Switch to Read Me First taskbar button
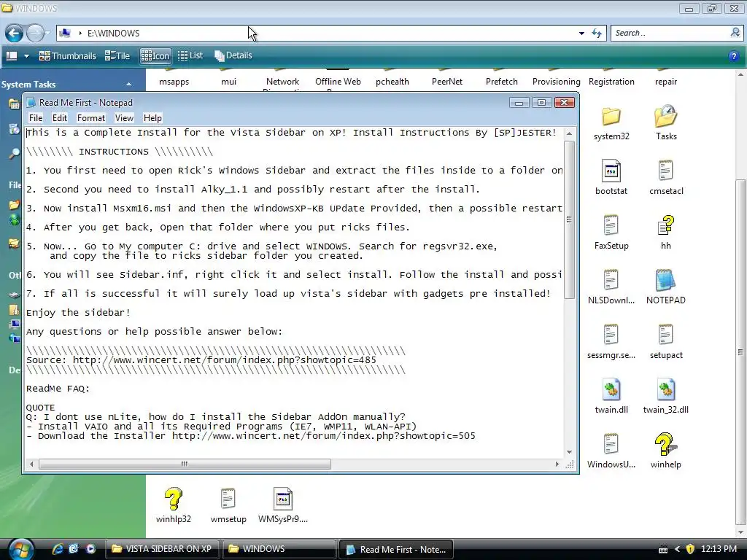Image resolution: width=747 pixels, height=560 pixels. [395, 550]
